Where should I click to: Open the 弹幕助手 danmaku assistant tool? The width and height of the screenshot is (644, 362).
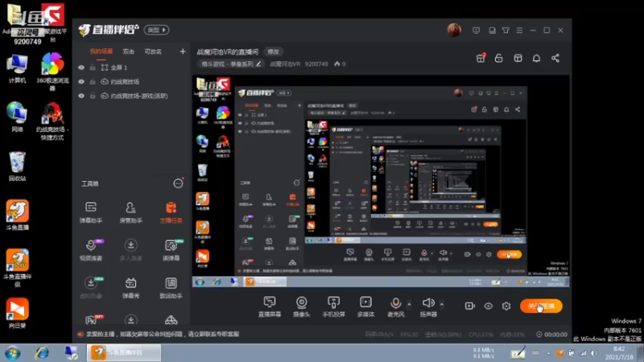pyautogui.click(x=91, y=212)
